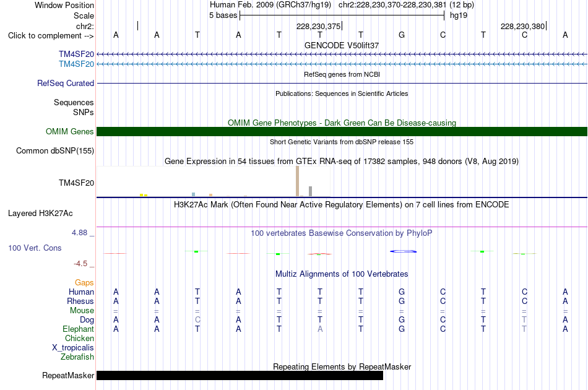Click the dark green OMIM gene bar
The width and height of the screenshot is (588, 390).
click(x=342, y=132)
